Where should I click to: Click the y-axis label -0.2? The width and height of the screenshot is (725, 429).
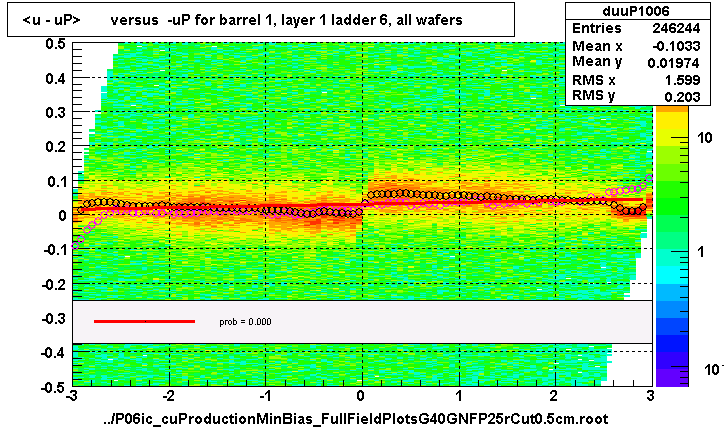click(x=54, y=284)
